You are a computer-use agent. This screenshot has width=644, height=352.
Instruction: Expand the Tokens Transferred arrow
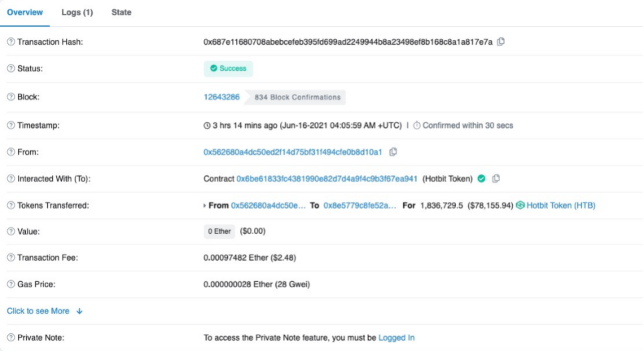[x=205, y=205]
